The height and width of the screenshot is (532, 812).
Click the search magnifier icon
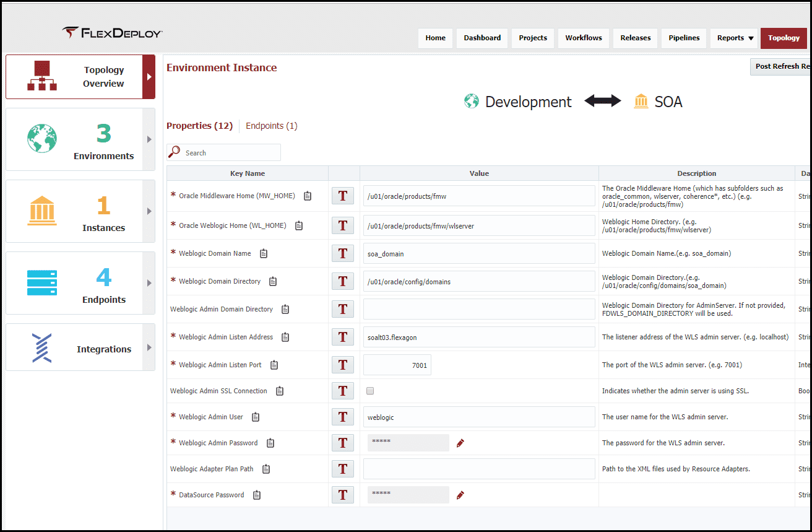click(x=175, y=152)
